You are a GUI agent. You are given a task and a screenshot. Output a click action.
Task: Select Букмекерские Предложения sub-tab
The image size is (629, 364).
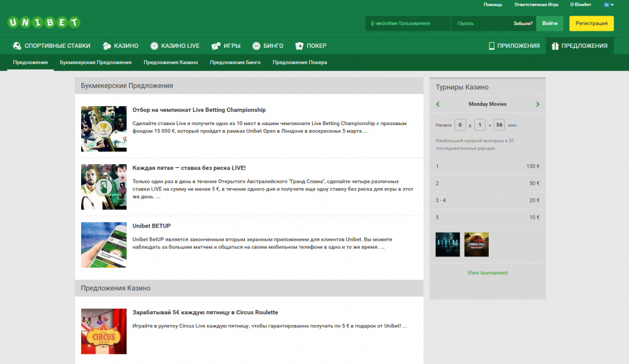[96, 62]
